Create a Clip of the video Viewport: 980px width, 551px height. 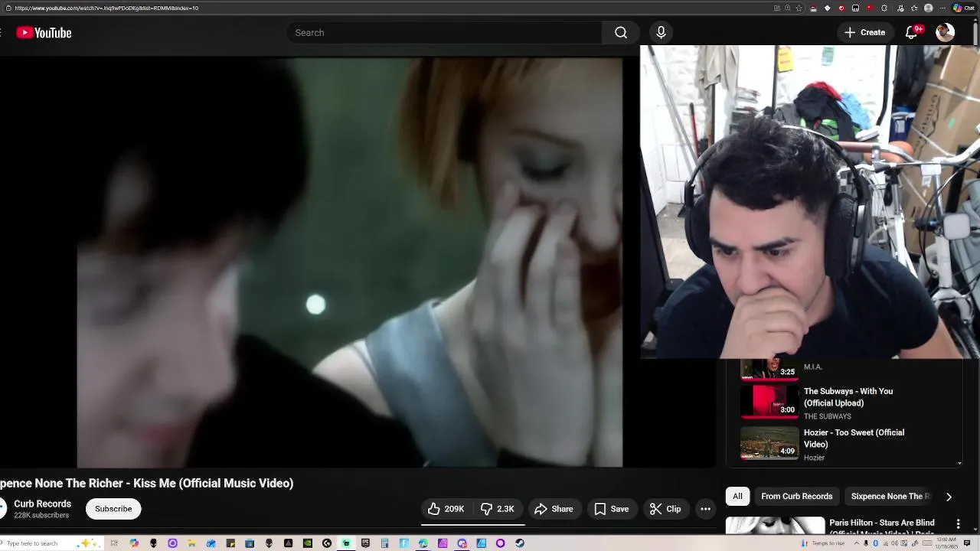[x=665, y=509]
